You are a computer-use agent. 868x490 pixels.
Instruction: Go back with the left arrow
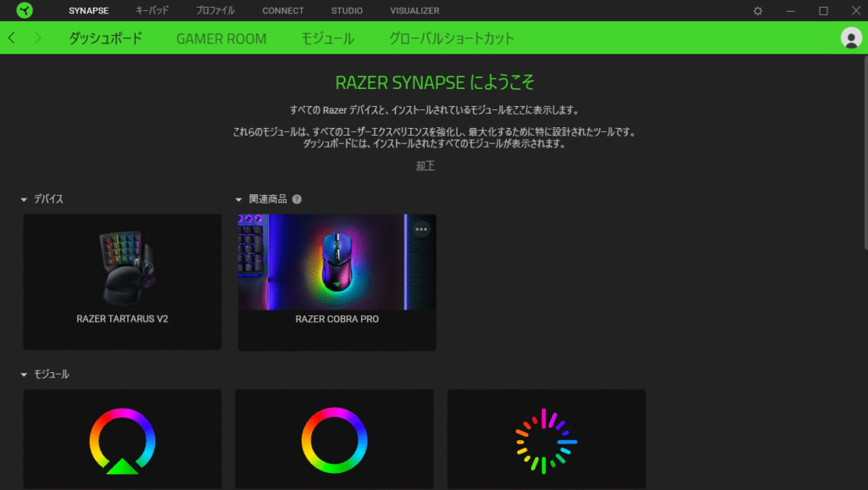pyautogui.click(x=12, y=37)
